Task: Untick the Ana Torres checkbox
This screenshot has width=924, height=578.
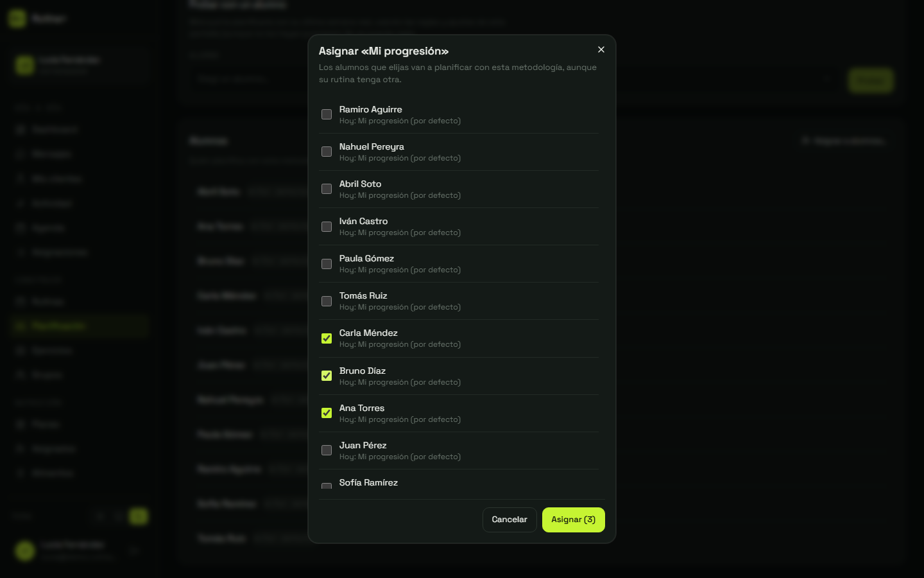Action: [327, 413]
